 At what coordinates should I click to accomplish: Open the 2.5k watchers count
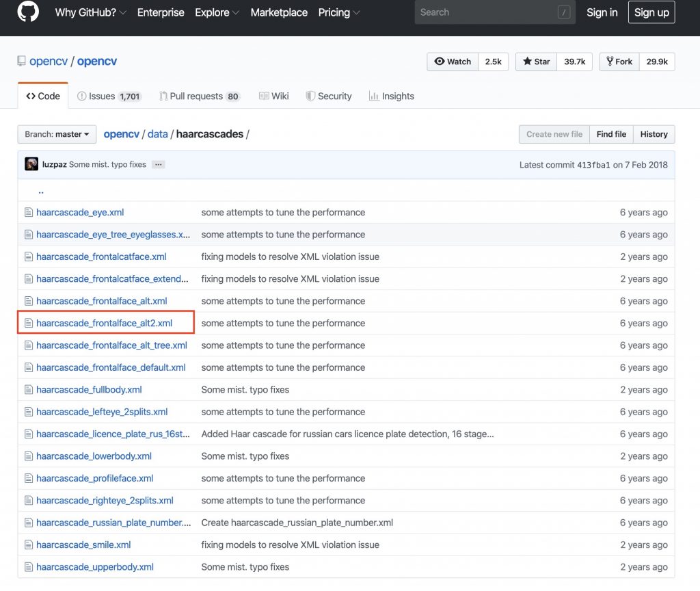[x=494, y=62]
